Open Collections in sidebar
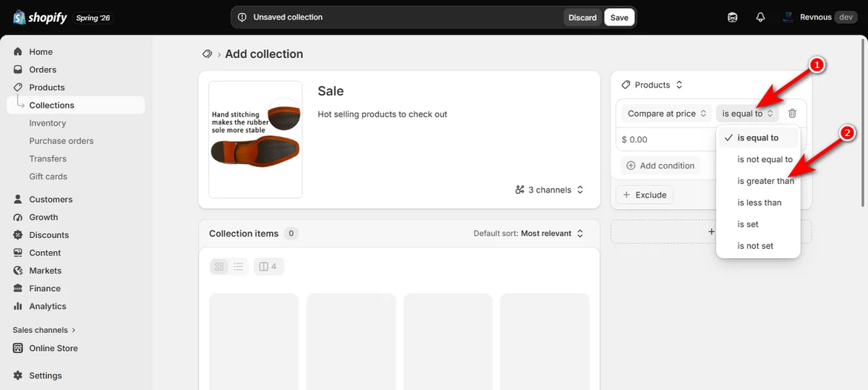868x390 pixels. [x=76, y=105]
